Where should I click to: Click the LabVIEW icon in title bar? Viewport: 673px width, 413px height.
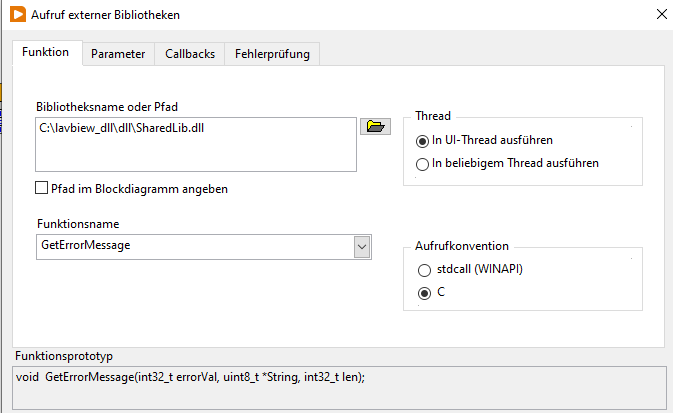(x=18, y=15)
